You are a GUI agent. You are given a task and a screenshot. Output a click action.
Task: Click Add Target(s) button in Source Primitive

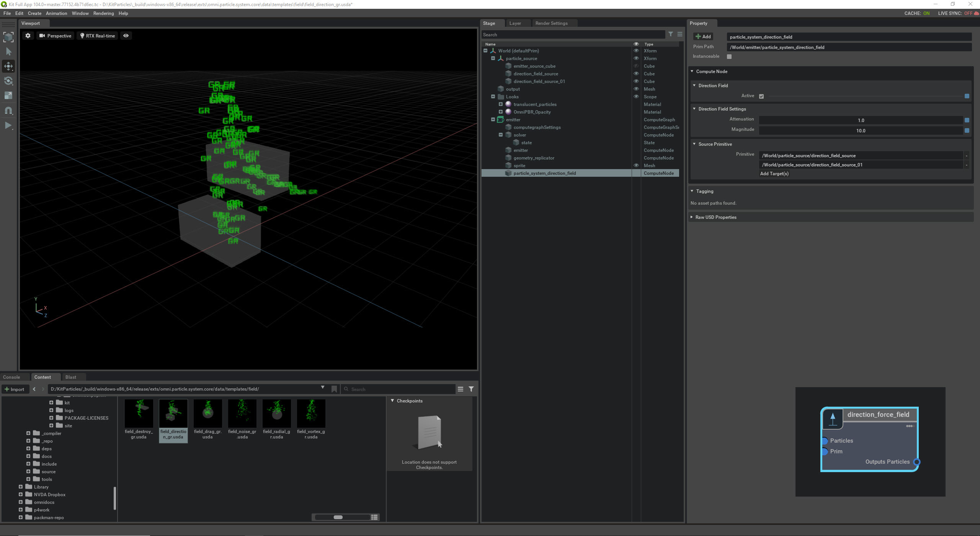click(x=774, y=173)
